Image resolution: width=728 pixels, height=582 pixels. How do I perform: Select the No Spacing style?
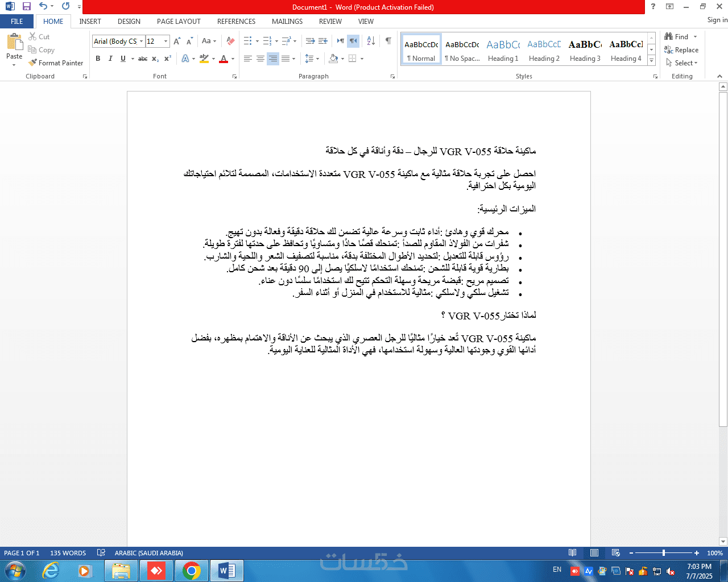pos(462,49)
